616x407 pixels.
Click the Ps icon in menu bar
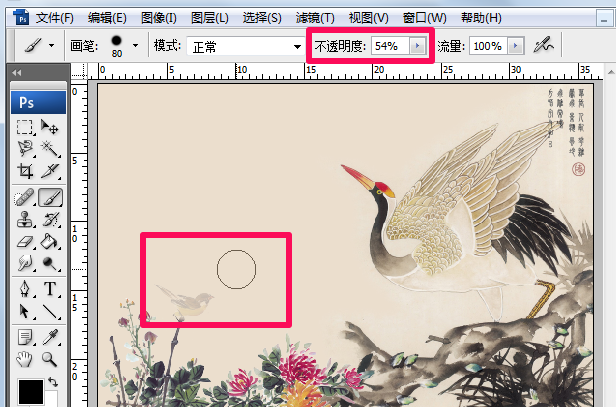pos(21,18)
